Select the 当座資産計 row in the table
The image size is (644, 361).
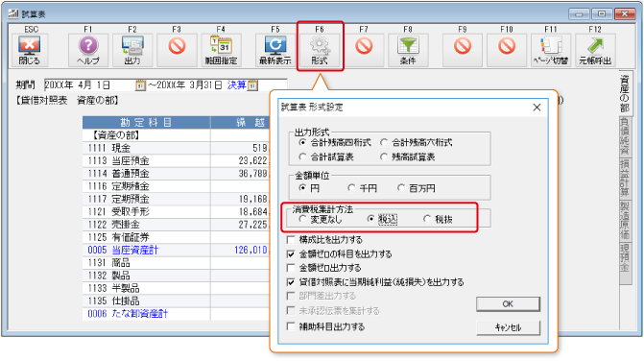[176, 251]
